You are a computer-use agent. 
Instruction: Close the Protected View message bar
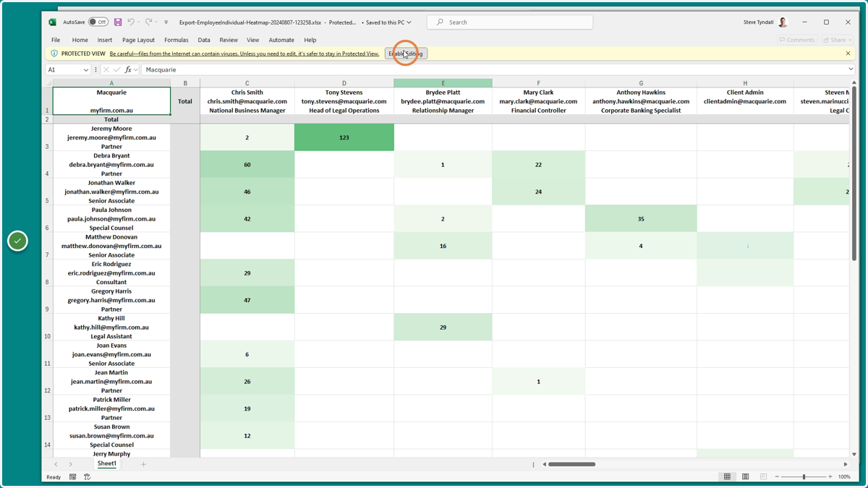point(848,53)
